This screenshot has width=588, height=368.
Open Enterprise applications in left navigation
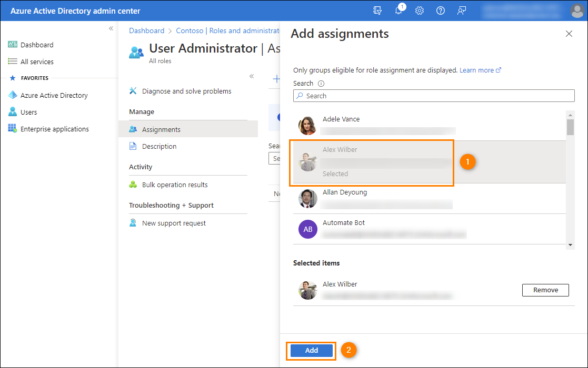click(x=55, y=129)
